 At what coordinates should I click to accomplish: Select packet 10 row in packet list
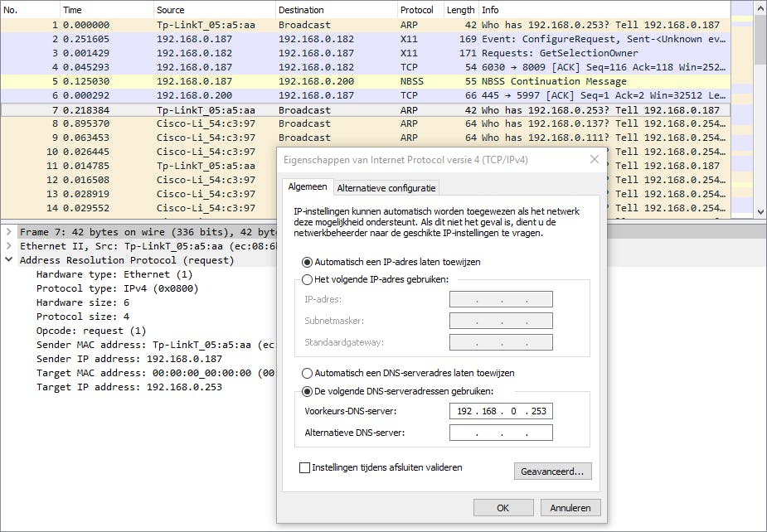138,152
